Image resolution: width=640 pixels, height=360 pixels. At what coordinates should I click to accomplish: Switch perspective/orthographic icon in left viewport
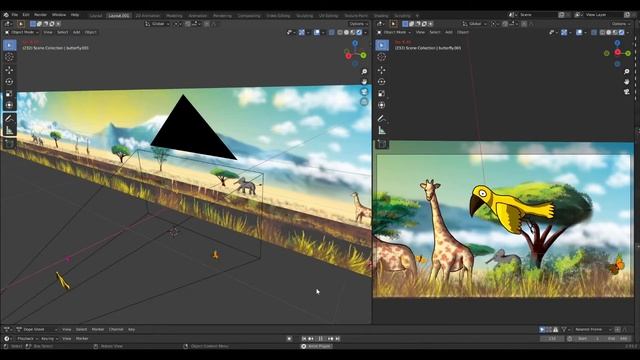[364, 102]
